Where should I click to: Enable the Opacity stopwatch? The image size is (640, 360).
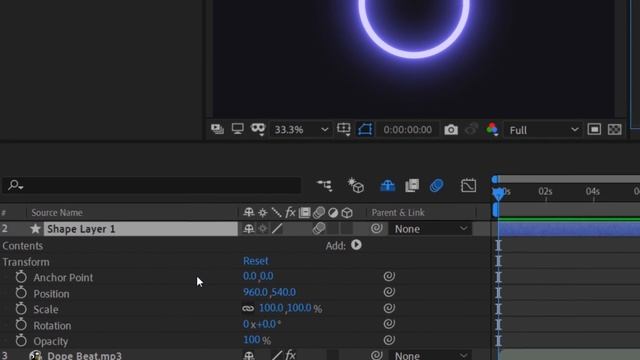21,340
